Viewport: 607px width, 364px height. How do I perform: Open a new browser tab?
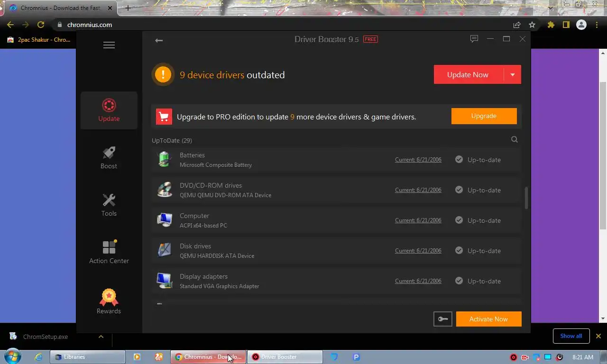pyautogui.click(x=128, y=8)
